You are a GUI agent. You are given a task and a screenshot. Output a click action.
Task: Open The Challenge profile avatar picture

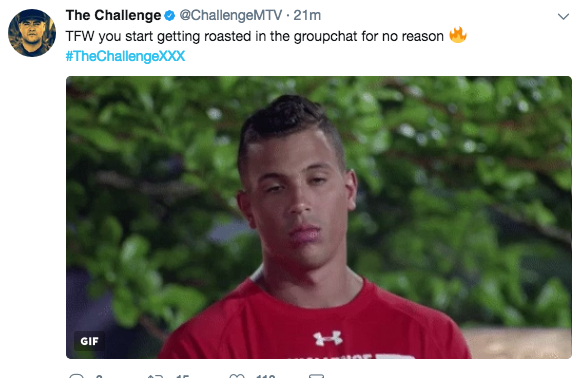[32, 33]
